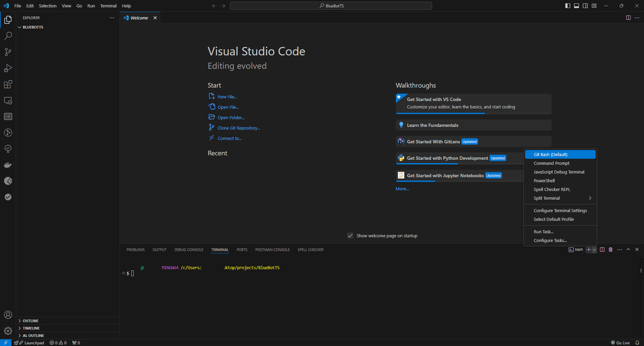The height and width of the screenshot is (346, 644).
Task: Open error and warning counts in status bar
Action: coord(58,343)
